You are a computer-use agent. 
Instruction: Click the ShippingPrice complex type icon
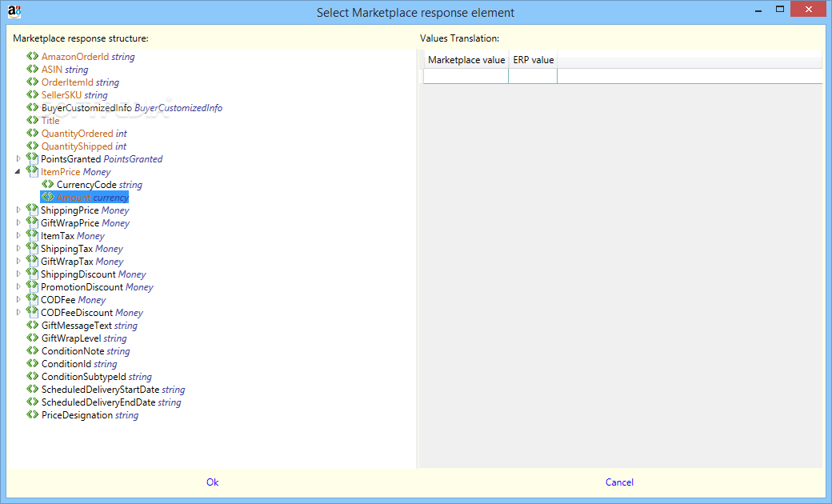pyautogui.click(x=32, y=210)
